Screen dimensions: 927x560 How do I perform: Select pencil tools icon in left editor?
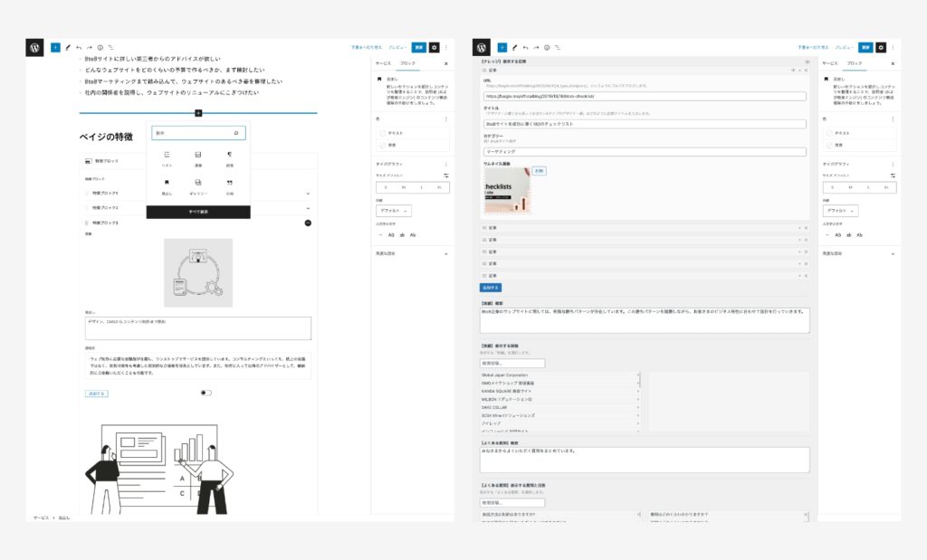tap(67, 47)
